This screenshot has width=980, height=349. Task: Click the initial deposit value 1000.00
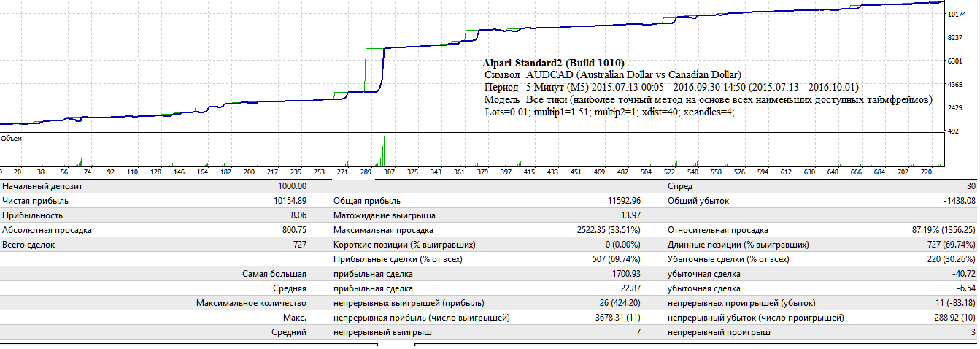[x=291, y=186]
